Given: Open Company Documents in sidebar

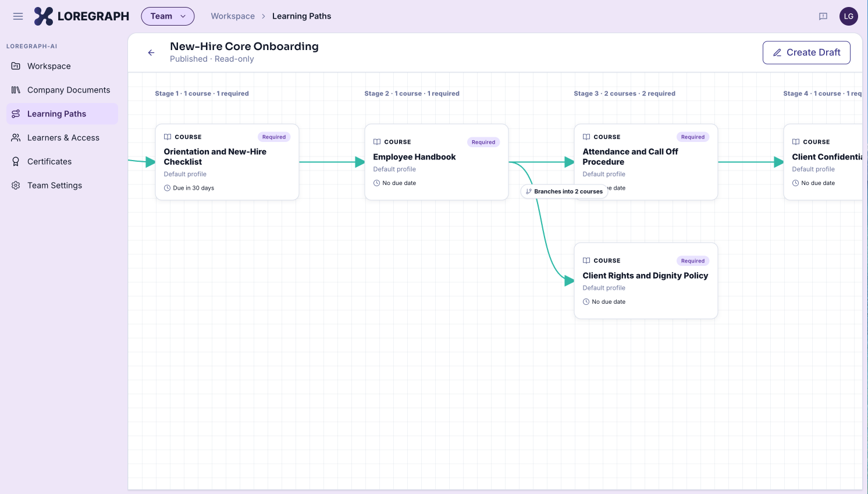Looking at the screenshot, I should click(62, 90).
